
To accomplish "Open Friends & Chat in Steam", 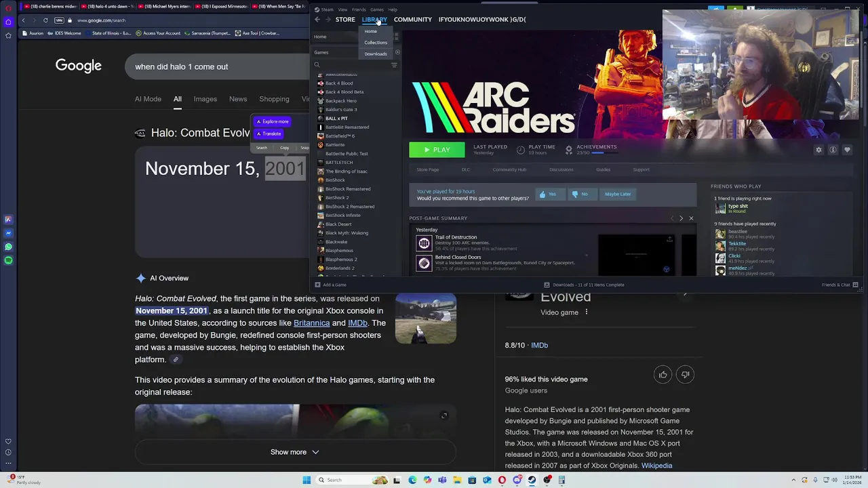I will pyautogui.click(x=840, y=285).
